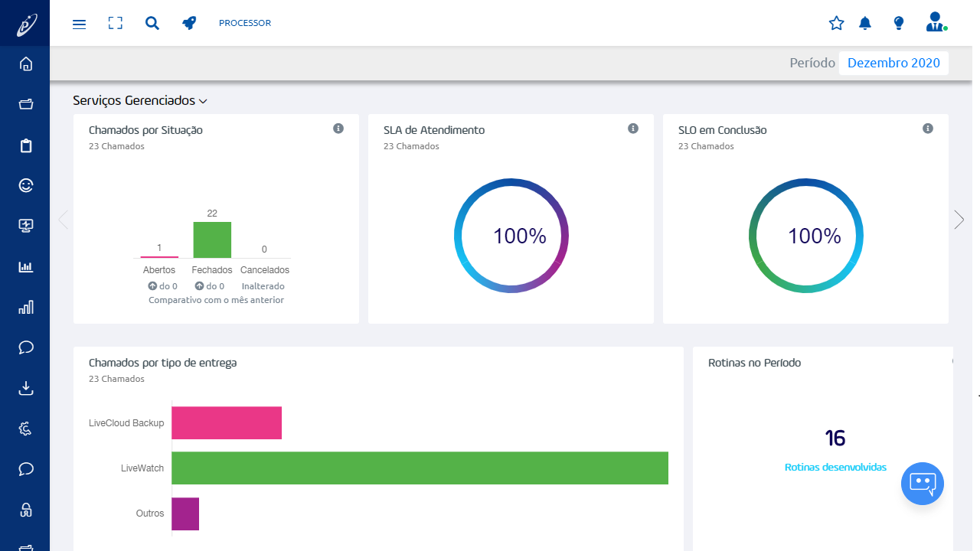Click the SLA de Atendimento title
980x551 pixels.
(x=434, y=130)
